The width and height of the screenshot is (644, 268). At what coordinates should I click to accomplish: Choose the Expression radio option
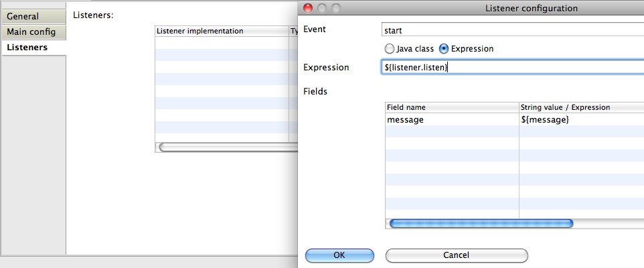point(444,49)
